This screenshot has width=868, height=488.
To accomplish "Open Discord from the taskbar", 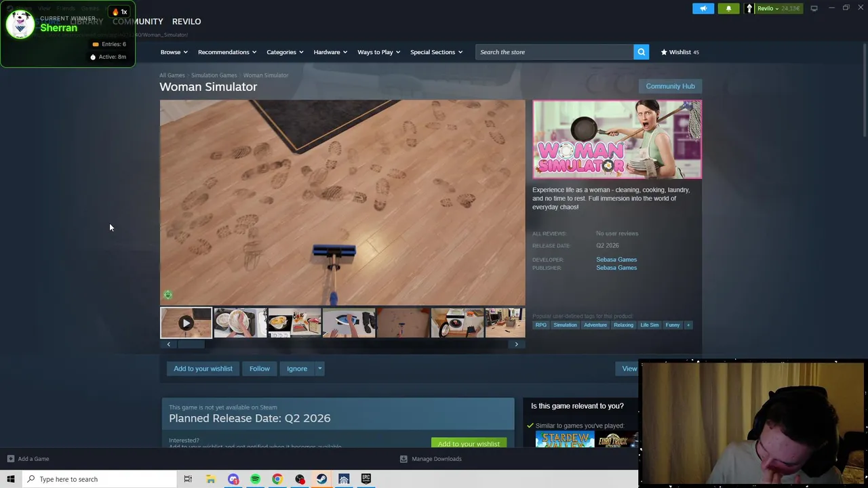I will 233,479.
